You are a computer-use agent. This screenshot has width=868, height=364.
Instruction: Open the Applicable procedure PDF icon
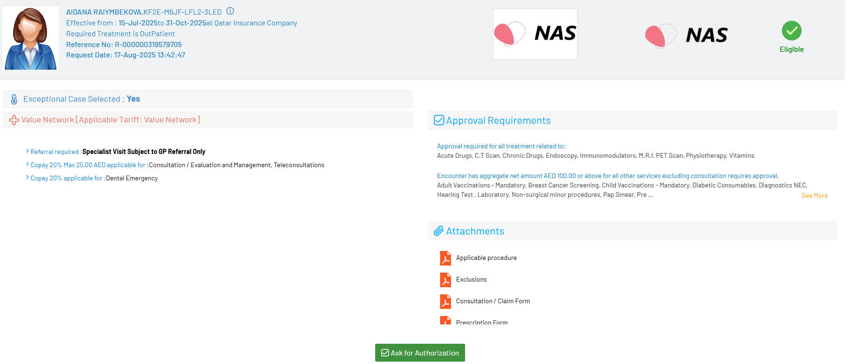pyautogui.click(x=445, y=258)
